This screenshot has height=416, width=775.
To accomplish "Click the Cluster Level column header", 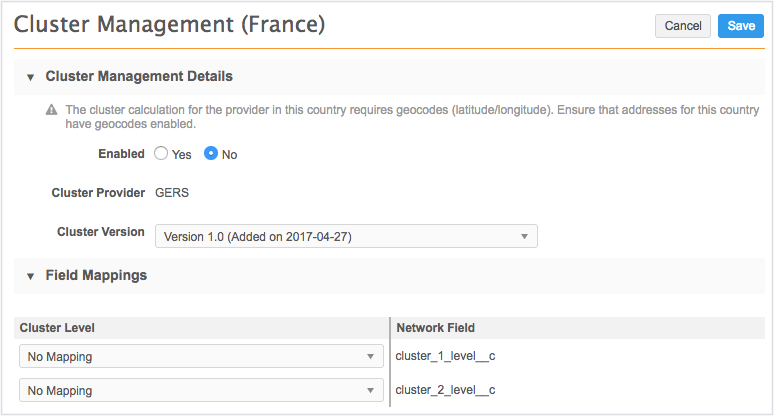I will [x=57, y=328].
